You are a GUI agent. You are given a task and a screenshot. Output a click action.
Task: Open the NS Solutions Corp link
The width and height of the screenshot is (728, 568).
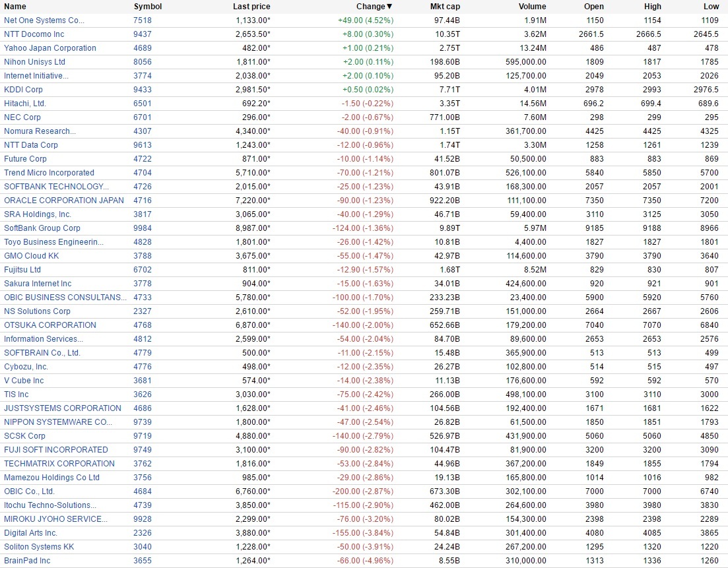click(37, 311)
